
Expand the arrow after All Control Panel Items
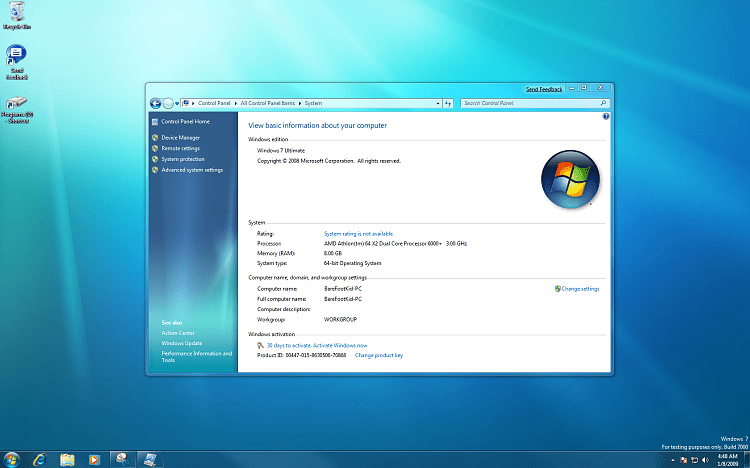300,103
